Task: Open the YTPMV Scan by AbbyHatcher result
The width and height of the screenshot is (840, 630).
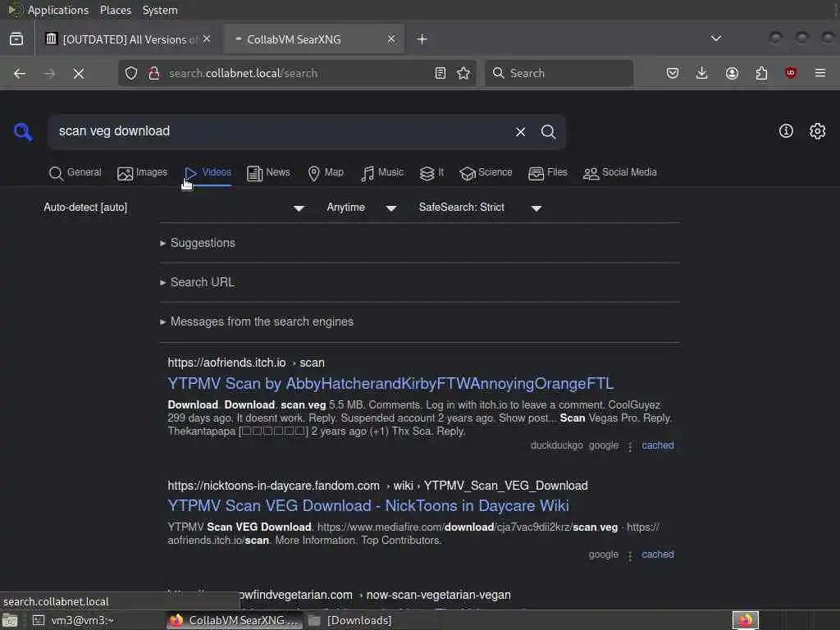Action: (390, 384)
